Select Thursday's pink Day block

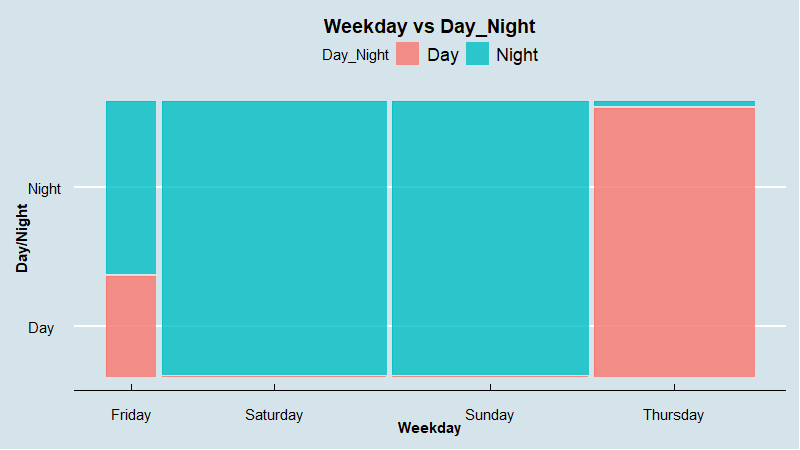click(674, 242)
